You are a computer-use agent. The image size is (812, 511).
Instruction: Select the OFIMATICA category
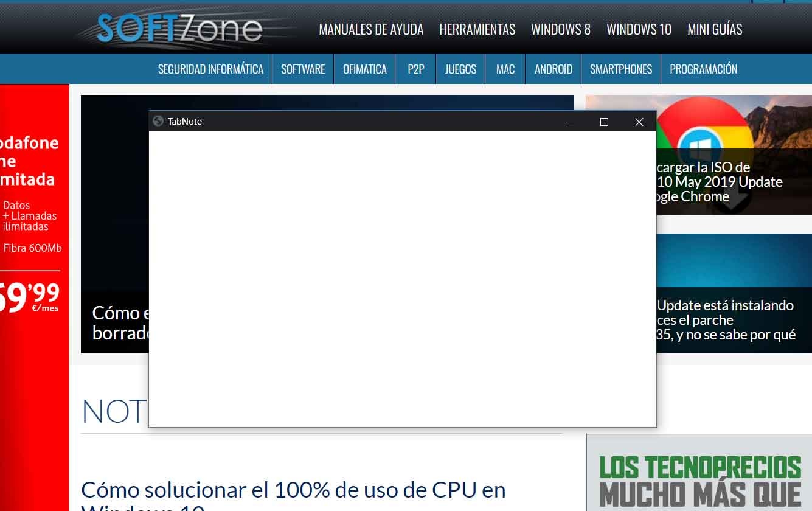tap(365, 69)
